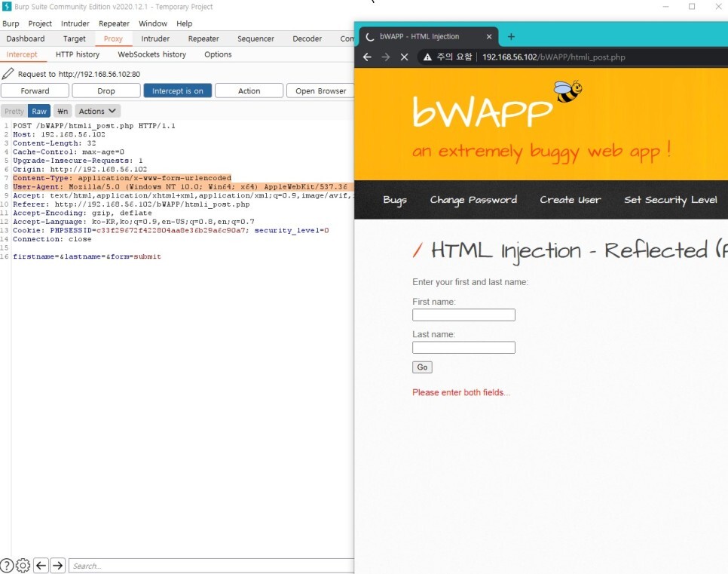
Task: Open the Bugs navigation link
Action: tap(395, 200)
